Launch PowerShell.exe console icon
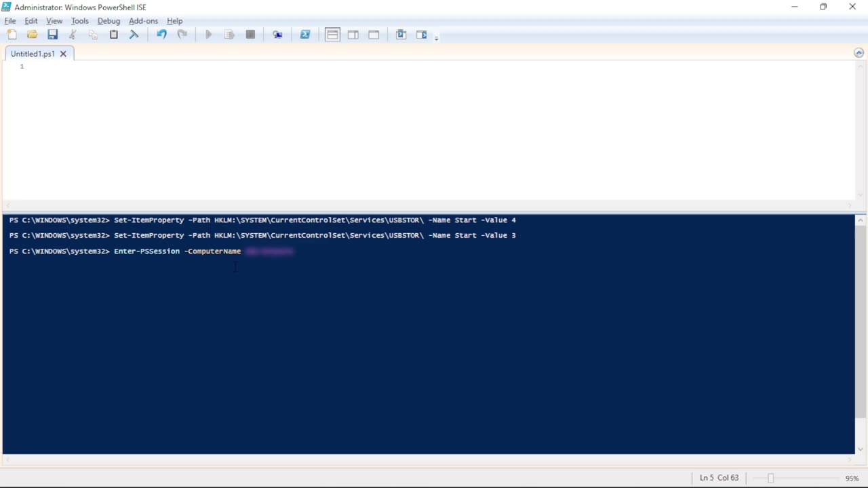The image size is (868, 488). coord(305,35)
